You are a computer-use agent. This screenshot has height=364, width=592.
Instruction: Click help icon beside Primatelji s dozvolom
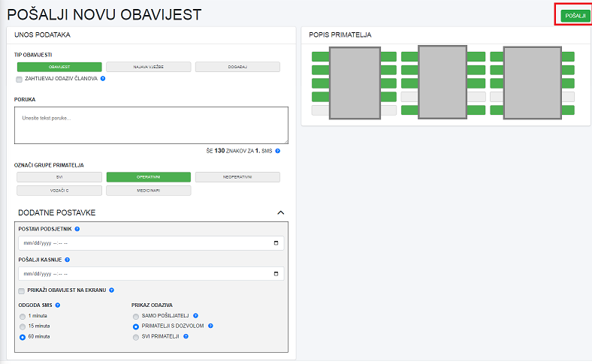click(211, 326)
